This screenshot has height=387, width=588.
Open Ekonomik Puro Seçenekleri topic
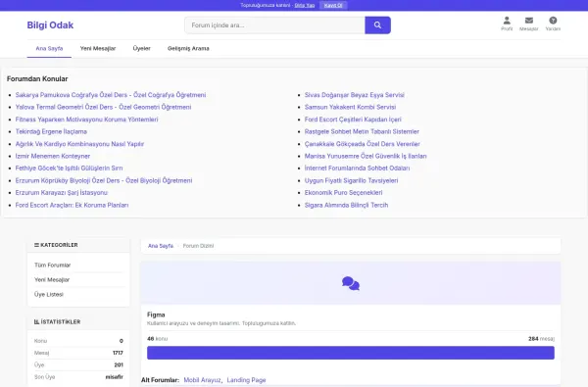tap(344, 192)
